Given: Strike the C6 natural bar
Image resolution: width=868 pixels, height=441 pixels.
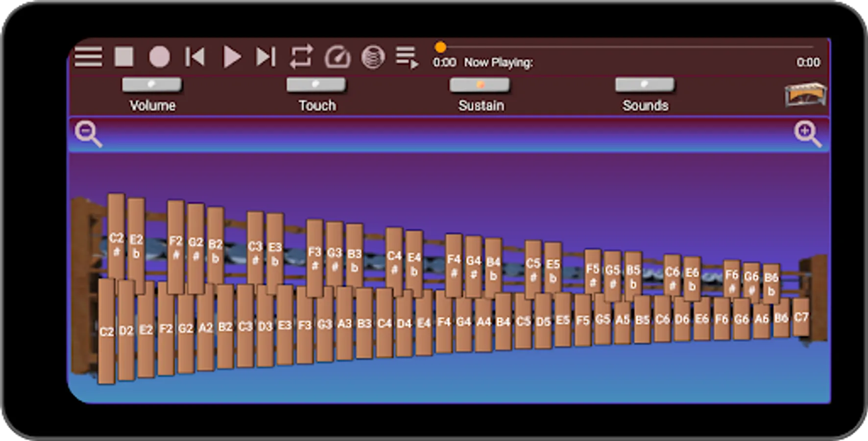Looking at the screenshot, I should point(662,319).
